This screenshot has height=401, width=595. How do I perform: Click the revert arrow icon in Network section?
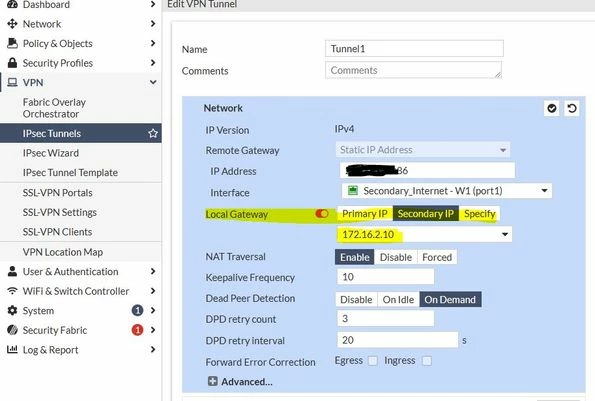(571, 109)
